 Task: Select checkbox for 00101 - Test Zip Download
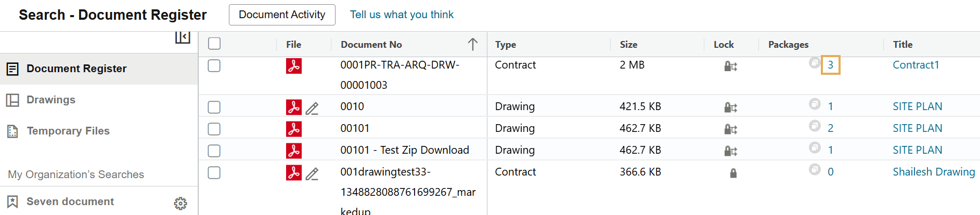click(x=214, y=151)
